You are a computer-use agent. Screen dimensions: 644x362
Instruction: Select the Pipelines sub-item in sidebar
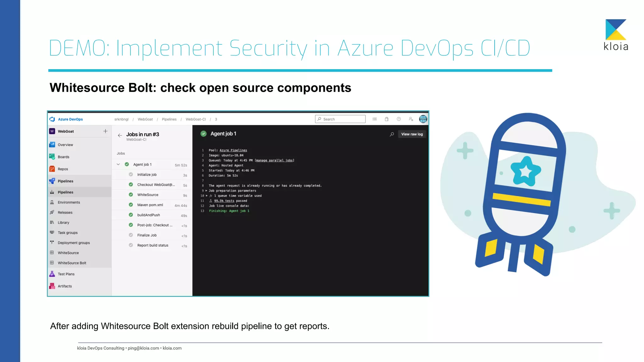point(80,192)
